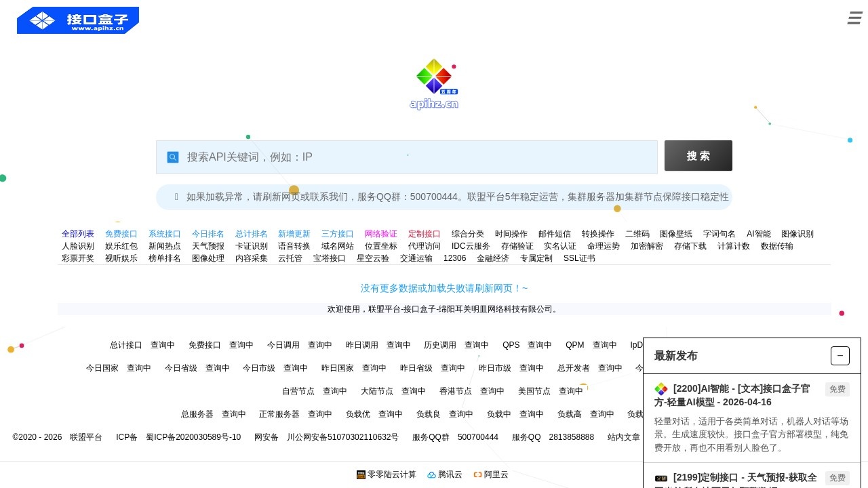Click the 零零陆云计算 icon in the footer

361,474
